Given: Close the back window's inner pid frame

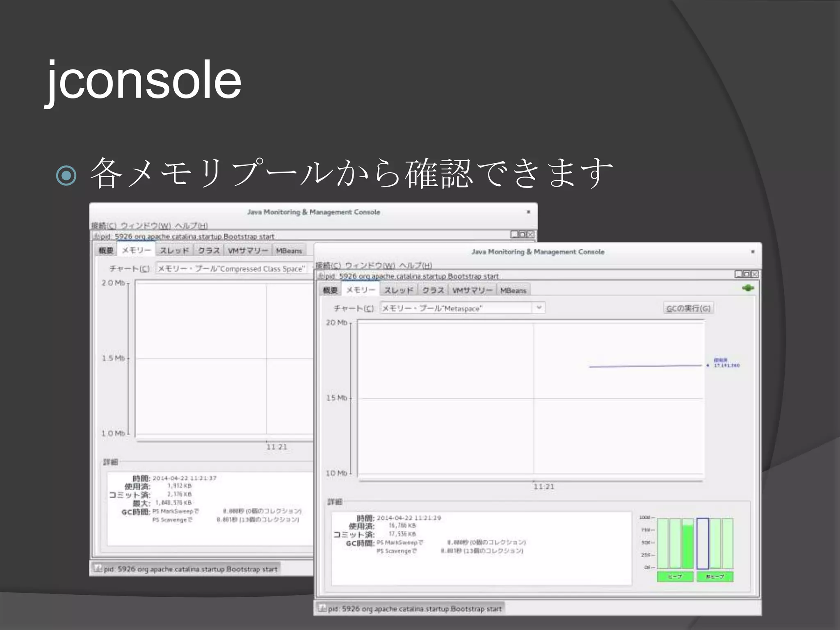Looking at the screenshot, I should 530,234.
